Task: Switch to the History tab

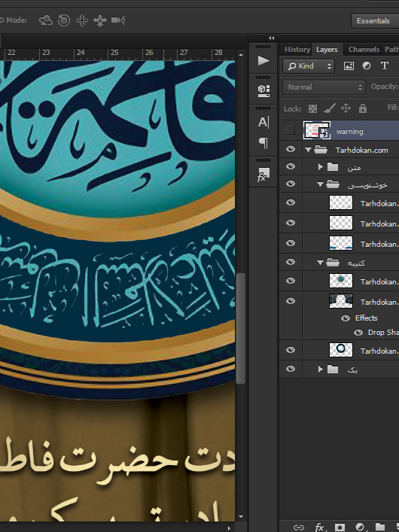Action: 297,50
